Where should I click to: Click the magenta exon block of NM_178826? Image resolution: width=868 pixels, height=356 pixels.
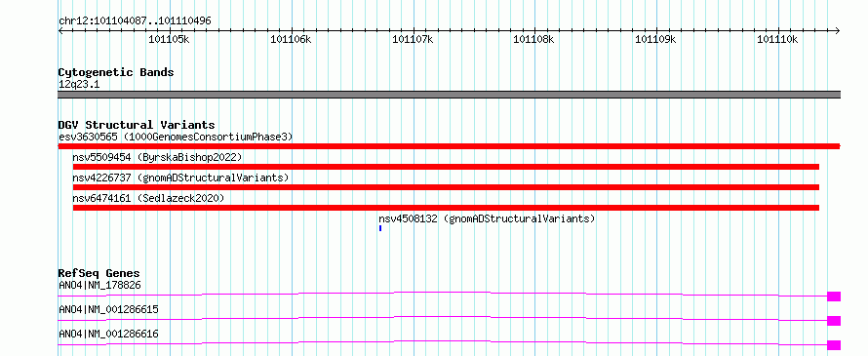point(834,297)
